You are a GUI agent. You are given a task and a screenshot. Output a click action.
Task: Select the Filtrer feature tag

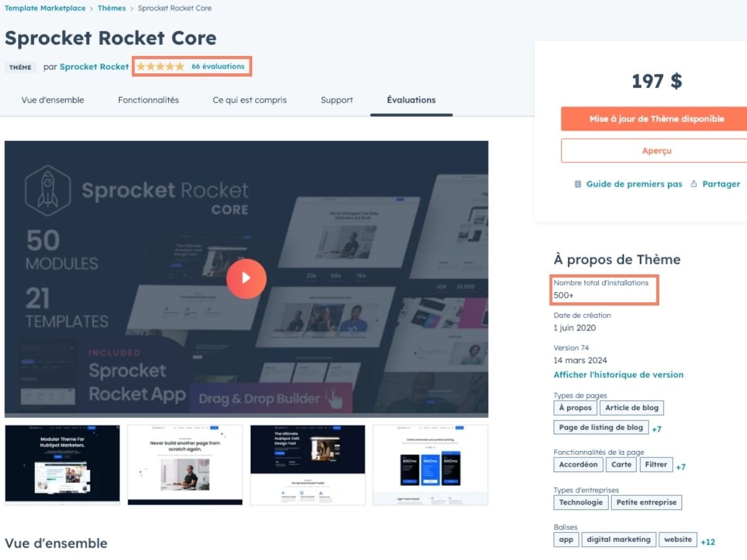click(x=656, y=465)
